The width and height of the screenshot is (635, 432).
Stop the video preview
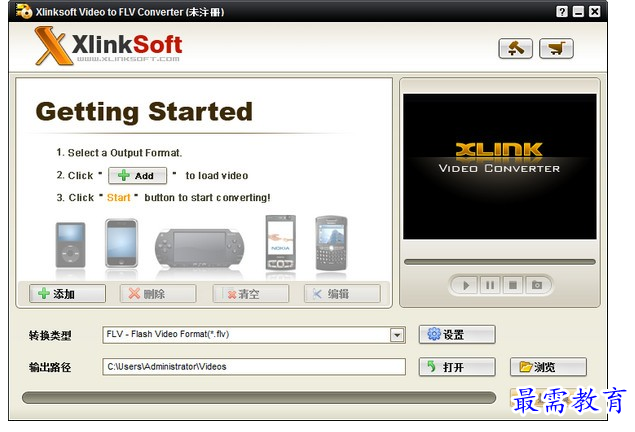click(513, 285)
